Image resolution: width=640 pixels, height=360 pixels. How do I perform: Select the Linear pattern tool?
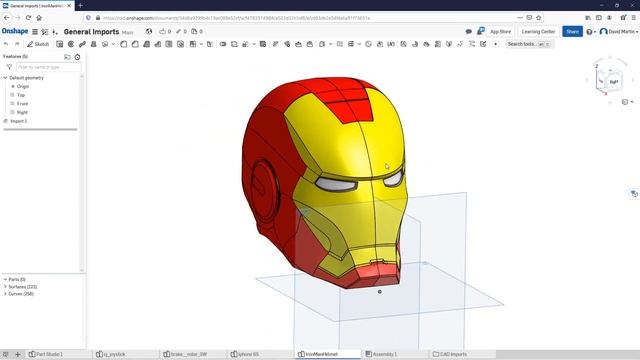tap(193, 44)
